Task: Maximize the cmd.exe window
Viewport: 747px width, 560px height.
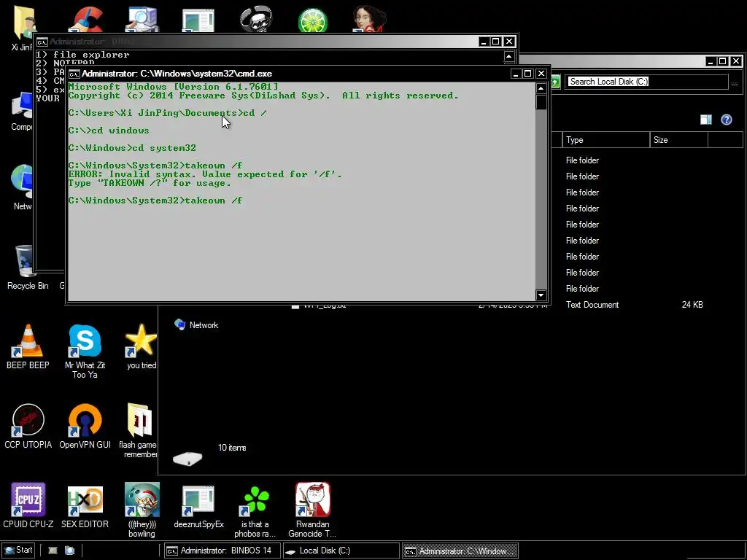Action: pos(528,74)
